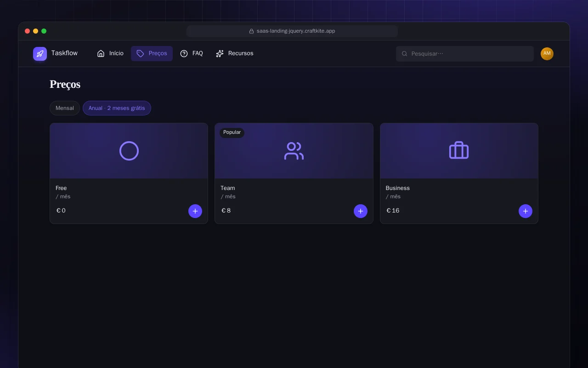The image size is (588, 368).
Task: Switch billing to Mensal
Action: coord(65,108)
